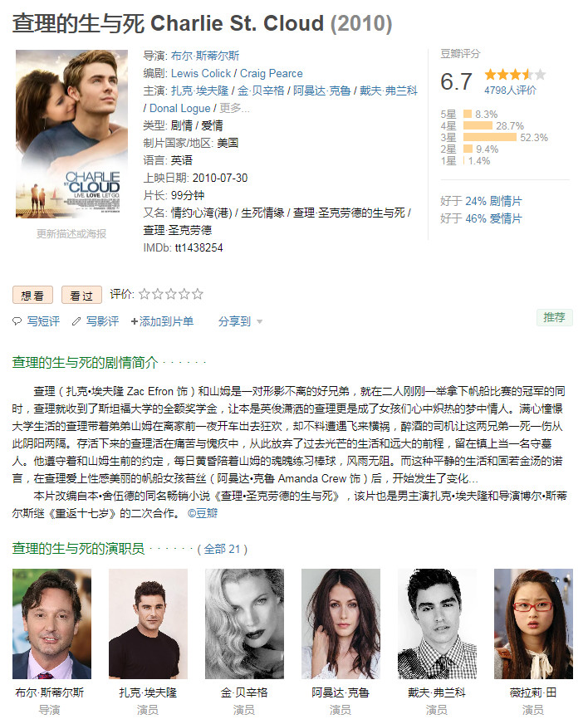Rate the movie with the third star

tap(171, 294)
